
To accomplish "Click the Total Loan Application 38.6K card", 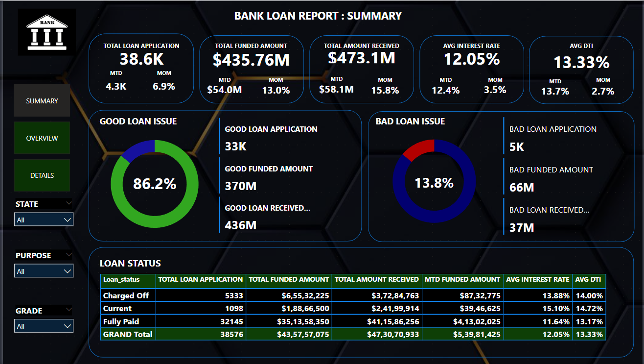I will [141, 69].
